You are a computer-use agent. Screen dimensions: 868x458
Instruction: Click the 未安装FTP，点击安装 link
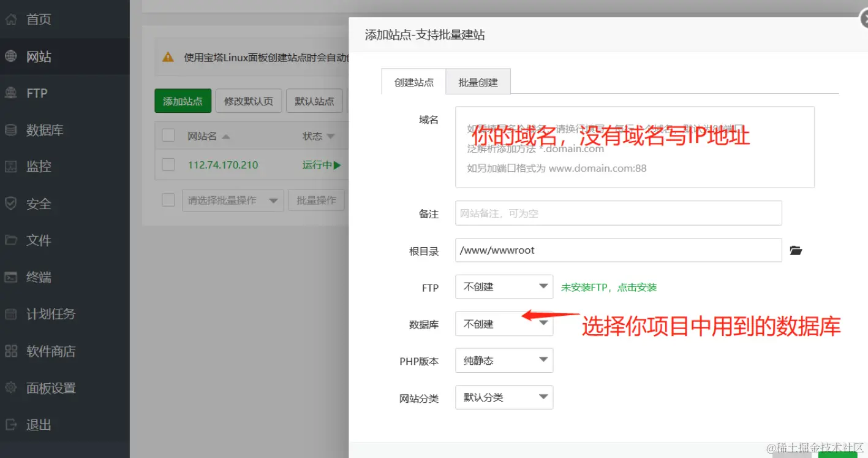(x=609, y=287)
